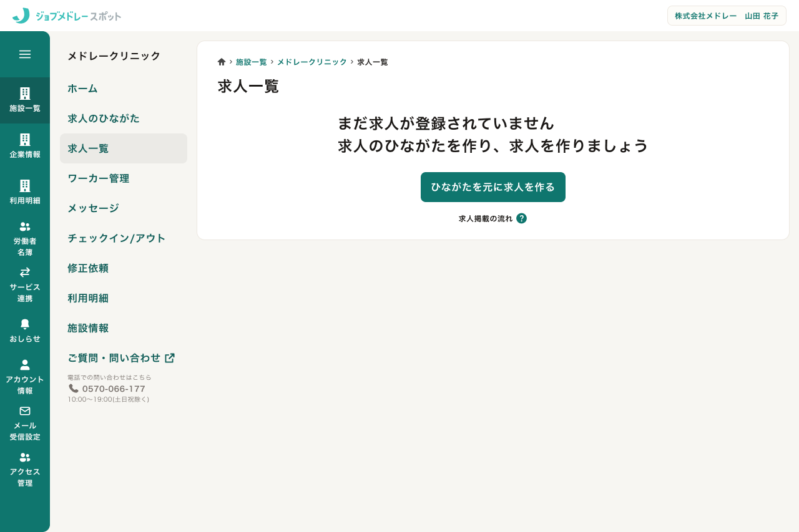Select チェックイン/アウト in the facility menu

(x=124, y=238)
